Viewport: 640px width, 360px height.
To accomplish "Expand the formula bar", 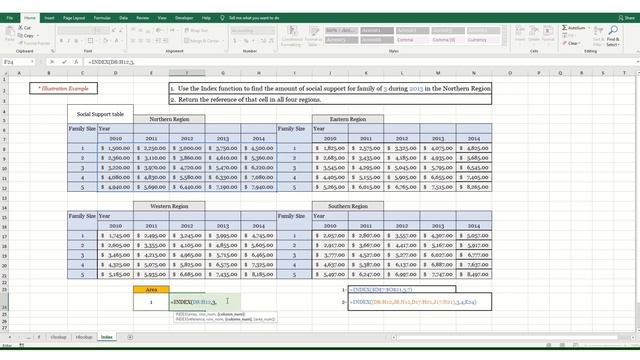I will [x=637, y=62].
